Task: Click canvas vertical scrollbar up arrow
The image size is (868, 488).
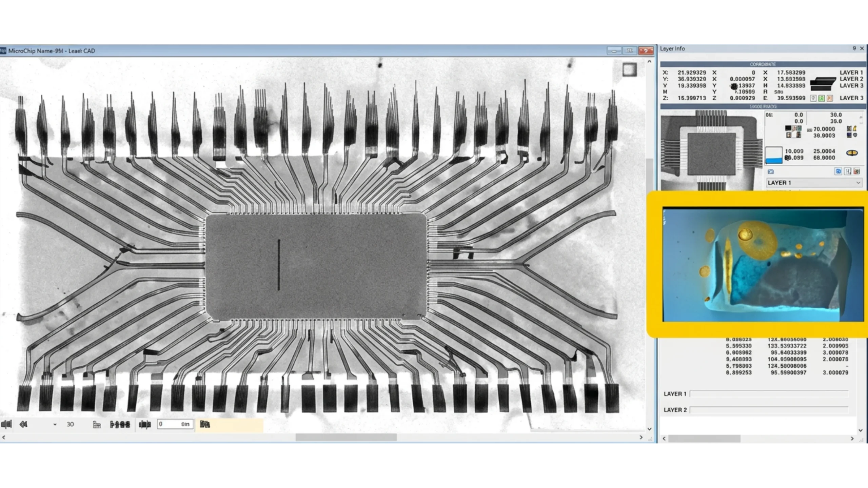Action: (649, 62)
